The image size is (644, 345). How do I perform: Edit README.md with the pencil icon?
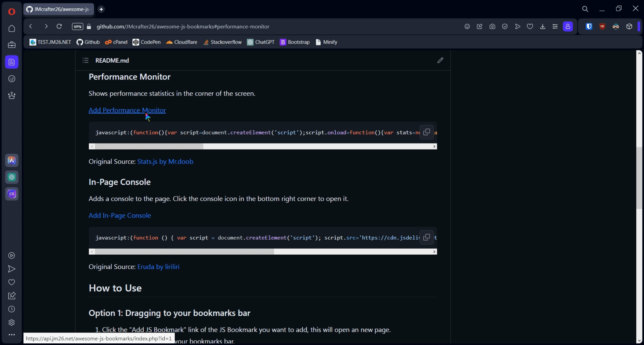point(440,60)
